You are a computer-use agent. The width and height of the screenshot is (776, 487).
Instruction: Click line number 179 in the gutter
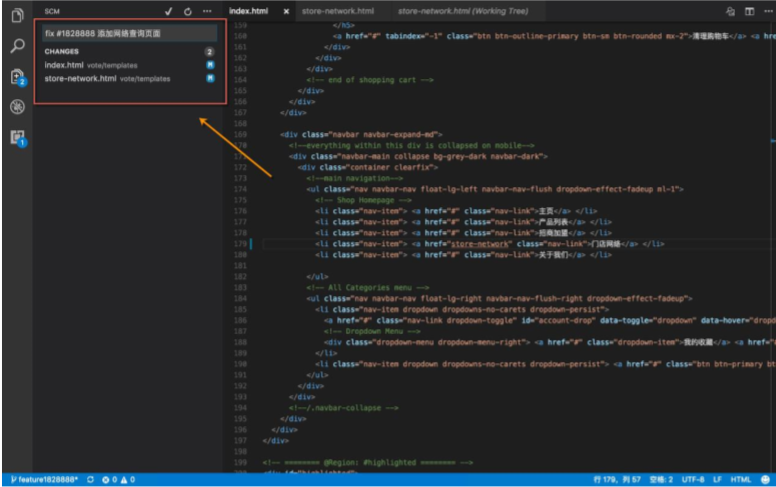[x=241, y=244]
